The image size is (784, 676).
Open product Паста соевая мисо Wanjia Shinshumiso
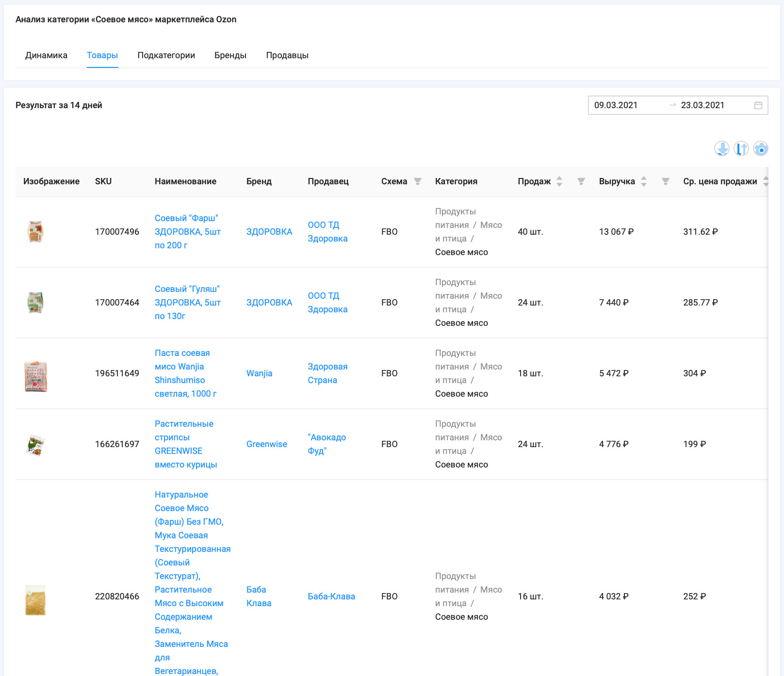(x=186, y=373)
